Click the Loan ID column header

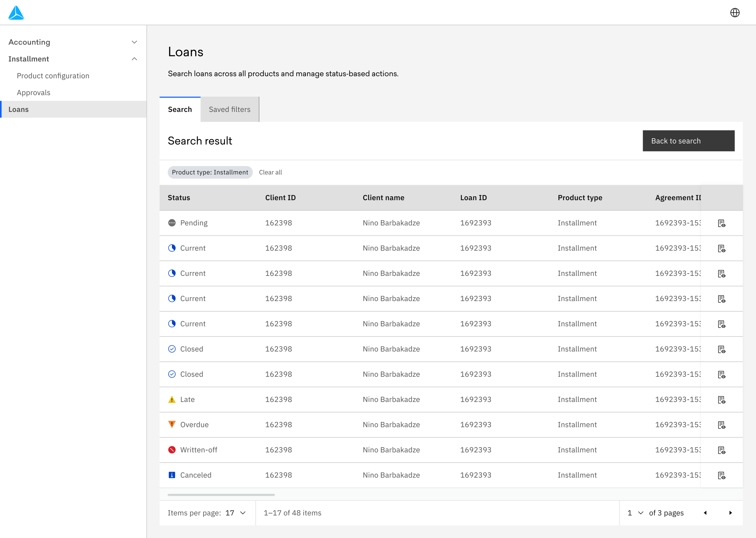[x=473, y=198]
